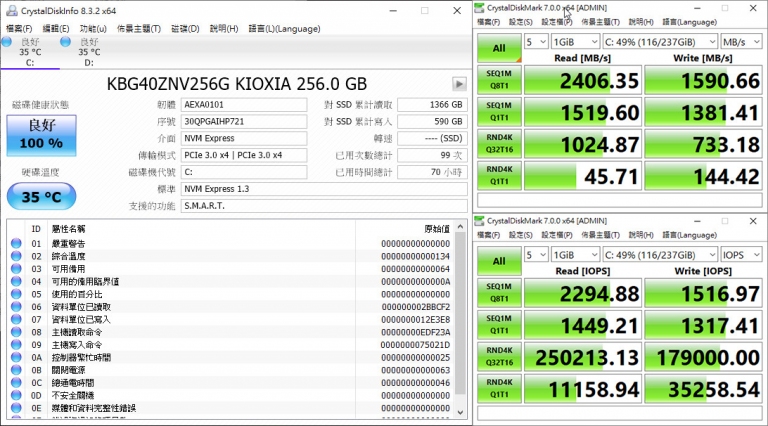Click the firmware field AEXA0101

(244, 105)
